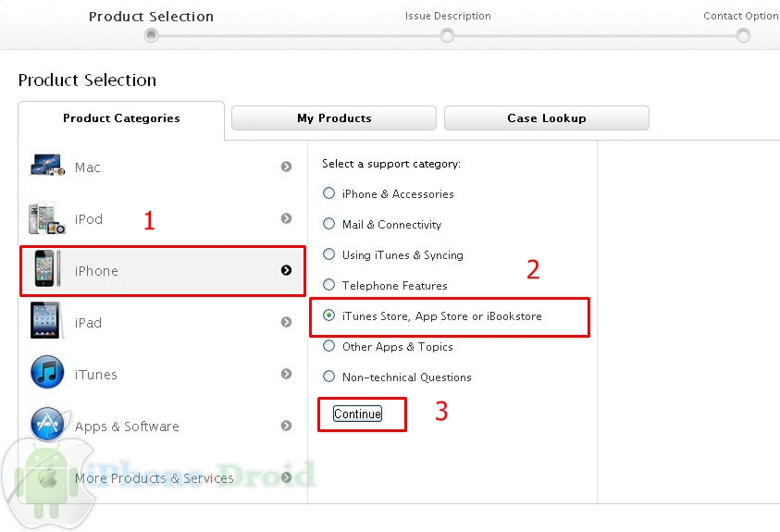
Task: Click the Contact Option progress step marker
Action: click(x=743, y=36)
